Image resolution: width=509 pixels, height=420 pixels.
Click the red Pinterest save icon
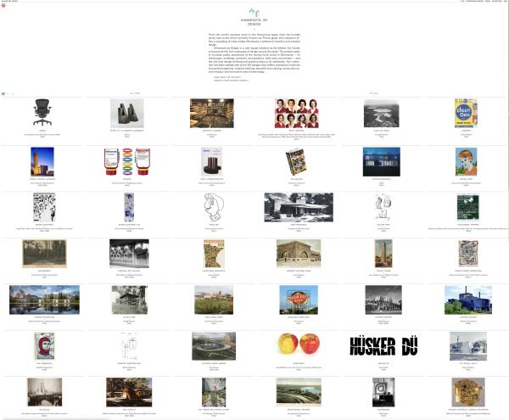pos(3,6)
